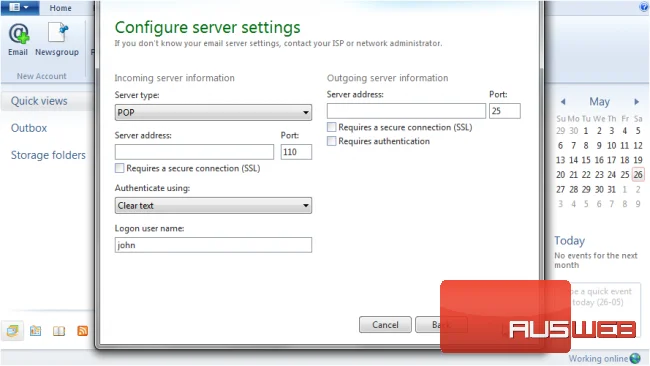Select the Outbox folder
Image resolution: width=650 pixels, height=366 pixels.
tap(29, 128)
